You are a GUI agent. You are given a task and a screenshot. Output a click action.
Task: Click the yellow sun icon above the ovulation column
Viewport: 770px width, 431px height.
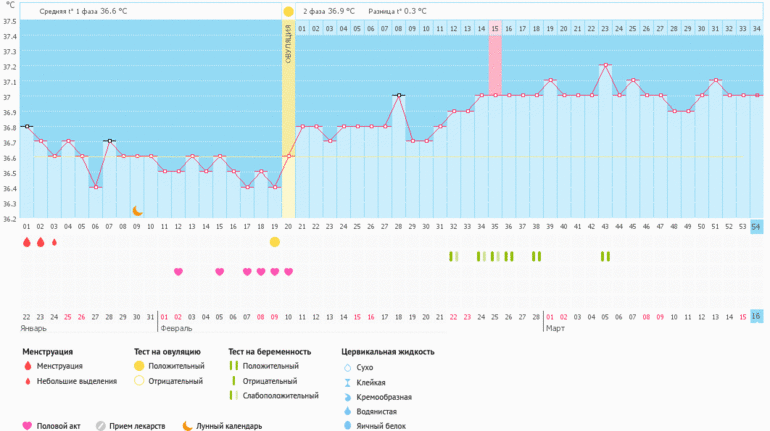[x=288, y=11]
